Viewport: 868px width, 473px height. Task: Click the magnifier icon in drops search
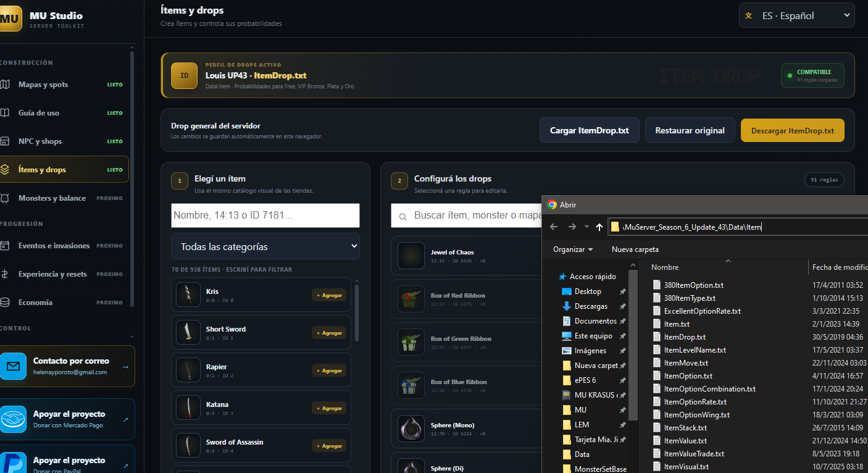tap(403, 217)
